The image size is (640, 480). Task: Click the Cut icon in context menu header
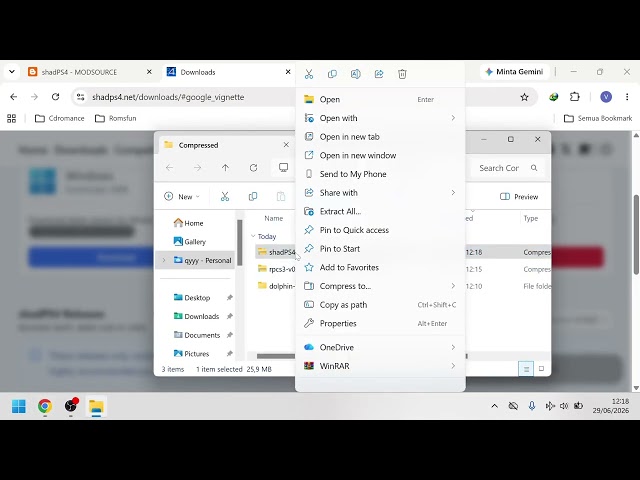pyautogui.click(x=309, y=74)
